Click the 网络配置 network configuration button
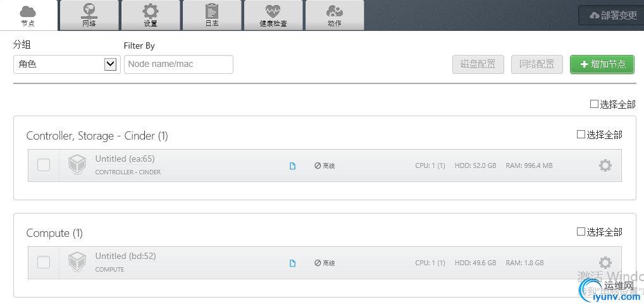Image resolution: width=644 pixels, height=307 pixels. point(537,64)
